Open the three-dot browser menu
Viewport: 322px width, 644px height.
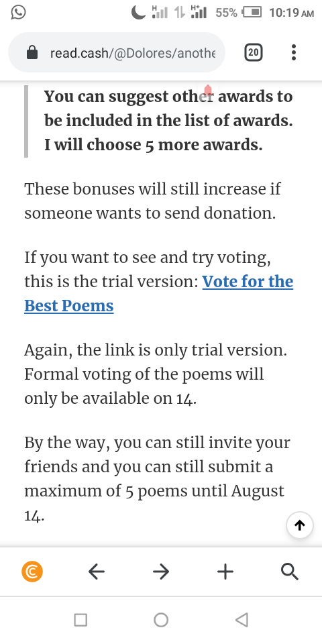(294, 52)
